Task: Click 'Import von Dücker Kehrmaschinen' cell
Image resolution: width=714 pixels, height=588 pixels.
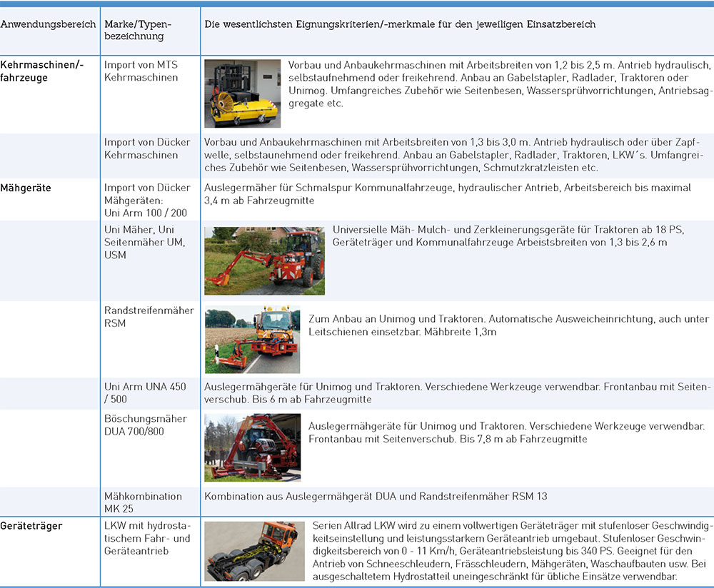Action: (x=147, y=148)
